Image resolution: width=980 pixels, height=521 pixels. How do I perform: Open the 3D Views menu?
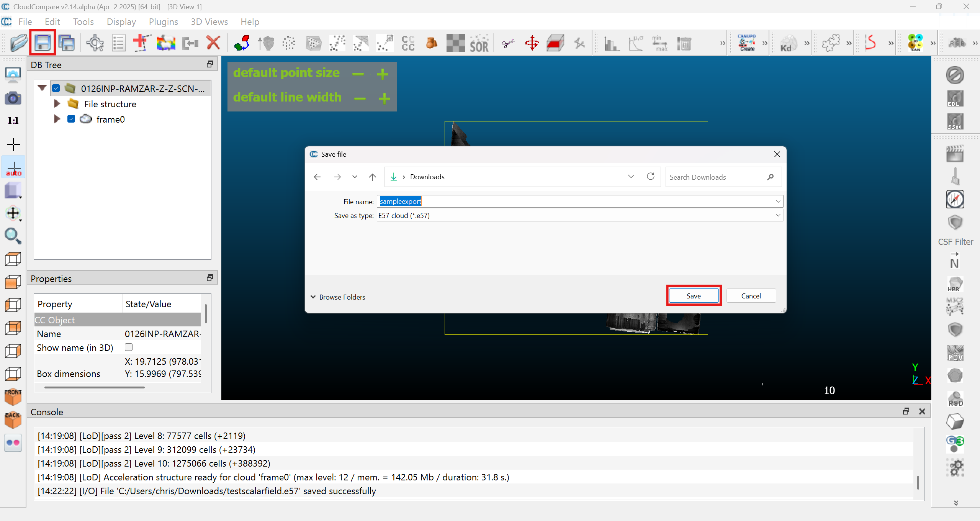point(209,22)
